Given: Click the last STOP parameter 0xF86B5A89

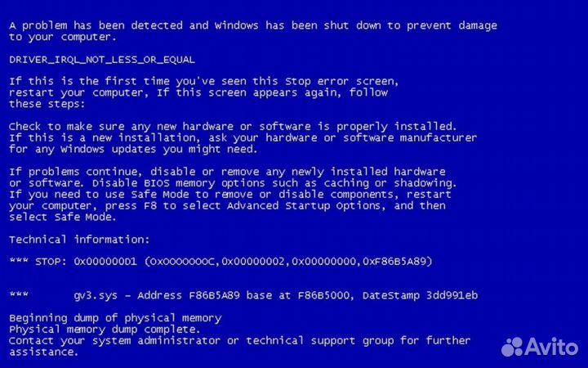Looking at the screenshot, I should [394, 262].
